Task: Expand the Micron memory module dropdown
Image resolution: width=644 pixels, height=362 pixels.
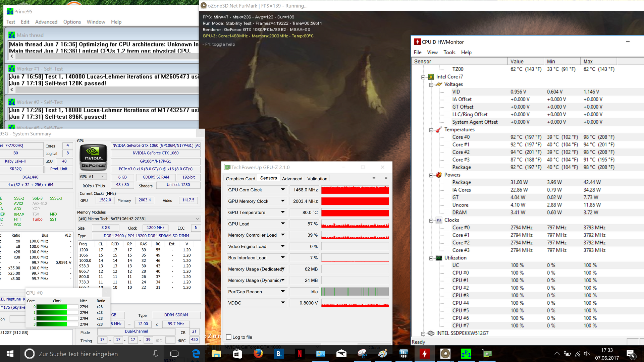Action: (197, 219)
